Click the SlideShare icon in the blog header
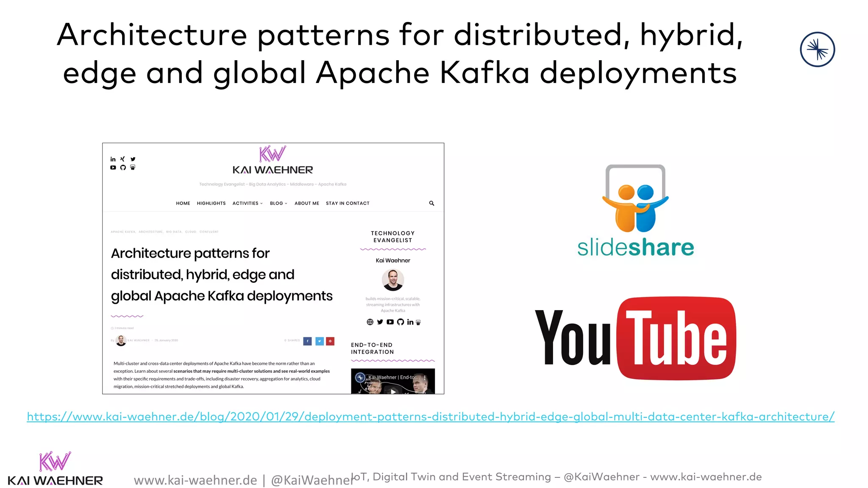Viewport: 868px width, 488px height. (133, 168)
